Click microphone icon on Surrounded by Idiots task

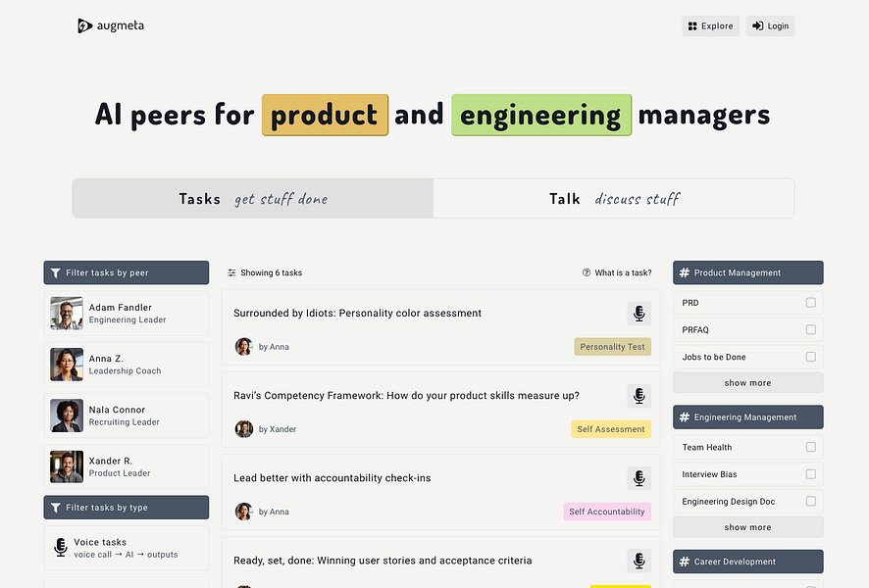(x=639, y=314)
